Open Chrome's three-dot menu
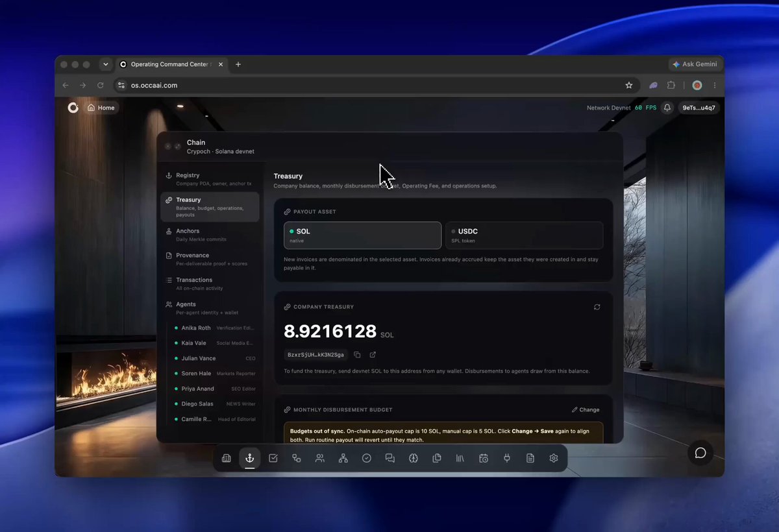Viewport: 779px width, 532px height. click(x=714, y=85)
